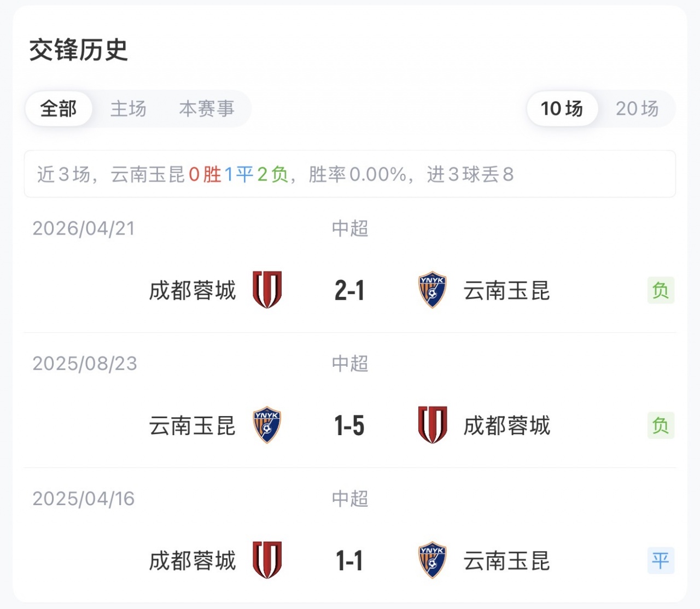Screen dimensions: 700x609
Task: Switch to the 主场 filter tab
Action: pyautogui.click(x=129, y=108)
